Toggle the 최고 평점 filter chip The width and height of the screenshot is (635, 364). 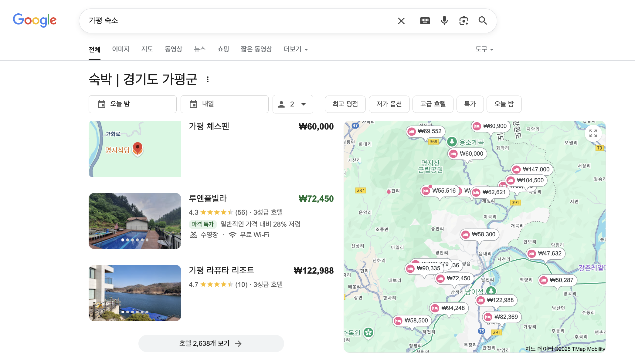[x=345, y=104]
